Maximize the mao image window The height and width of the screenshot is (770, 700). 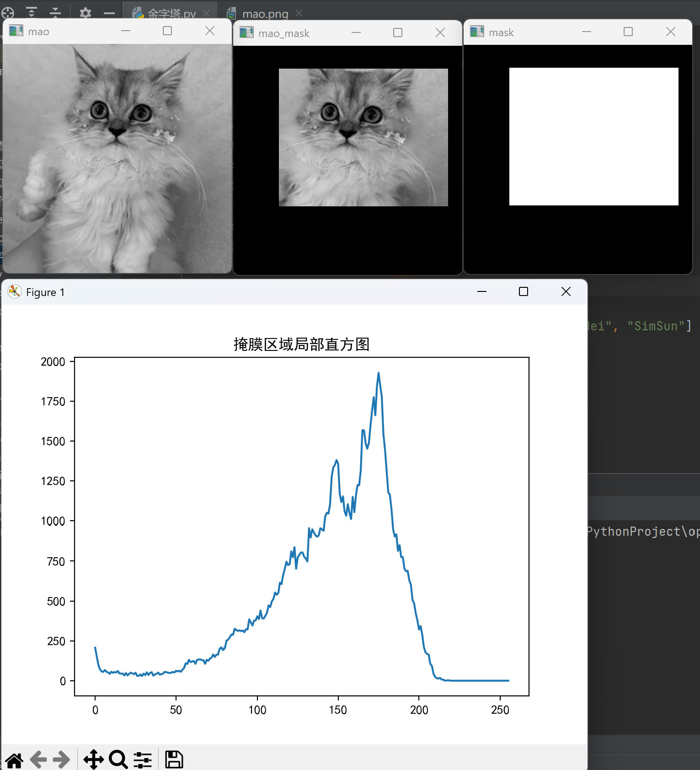coord(167,31)
